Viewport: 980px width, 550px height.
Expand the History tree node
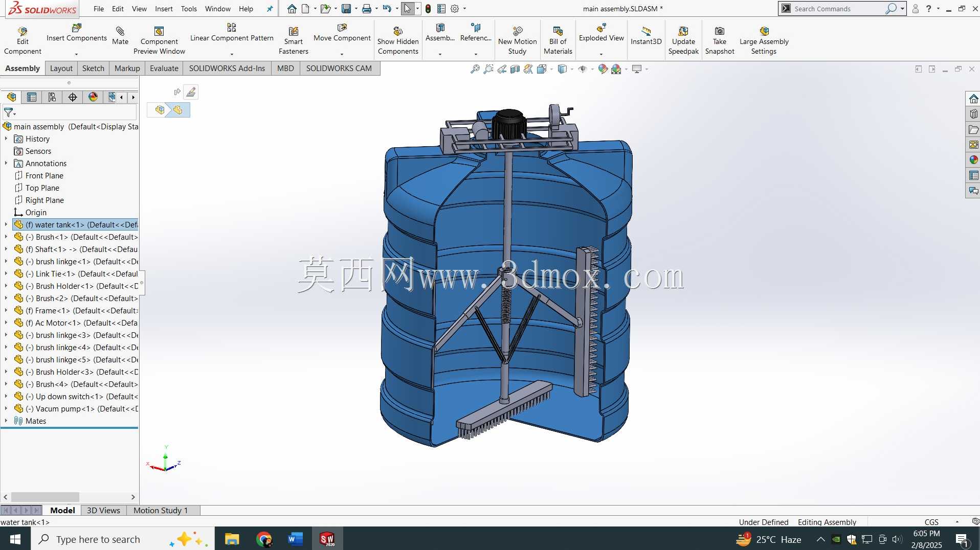coord(6,139)
